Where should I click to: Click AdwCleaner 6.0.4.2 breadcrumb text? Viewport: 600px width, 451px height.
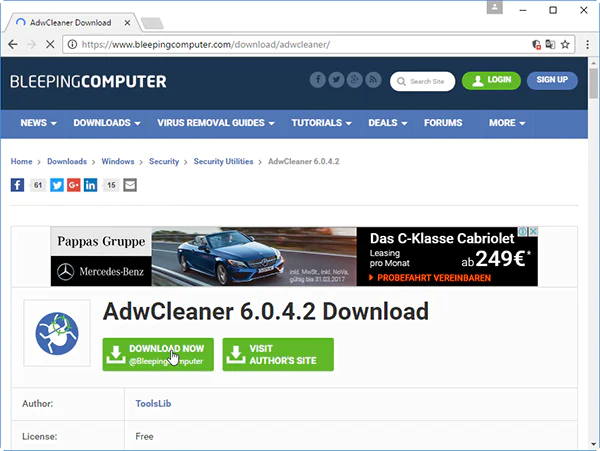point(303,161)
